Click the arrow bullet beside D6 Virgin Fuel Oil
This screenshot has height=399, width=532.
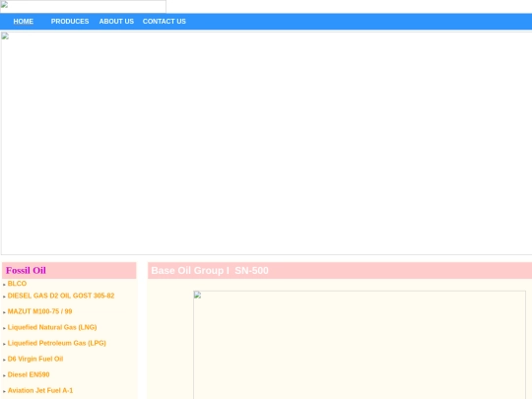(4, 360)
